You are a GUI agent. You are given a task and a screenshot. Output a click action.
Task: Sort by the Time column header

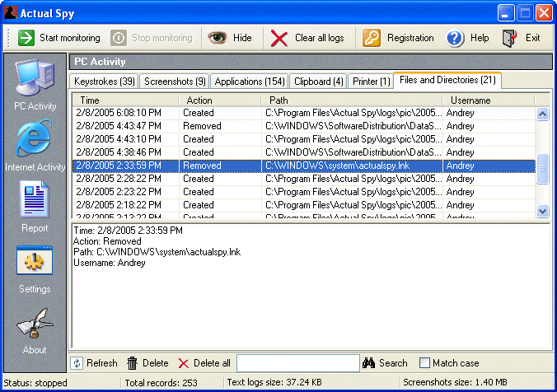pos(125,100)
